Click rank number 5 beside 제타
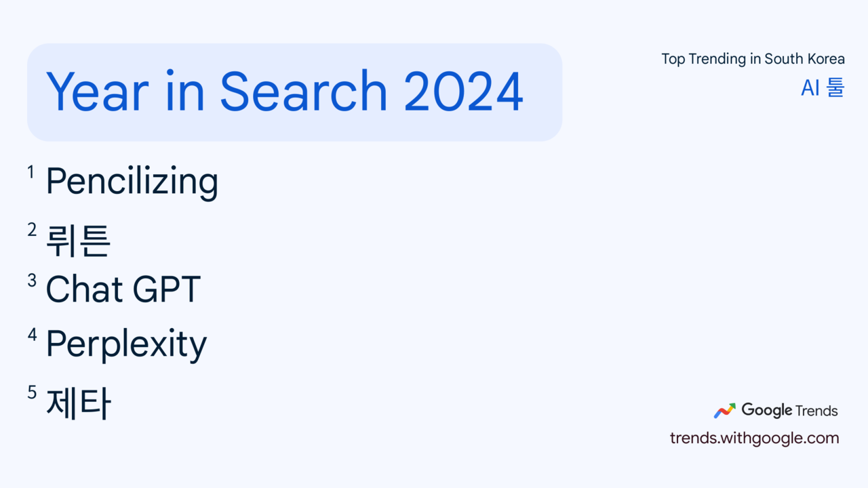 [31, 392]
